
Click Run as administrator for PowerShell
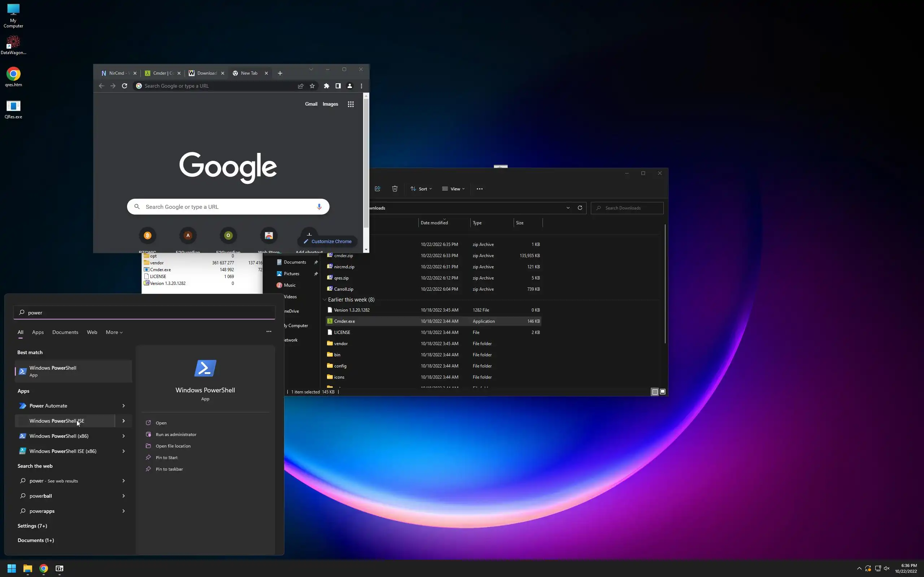[176, 434]
